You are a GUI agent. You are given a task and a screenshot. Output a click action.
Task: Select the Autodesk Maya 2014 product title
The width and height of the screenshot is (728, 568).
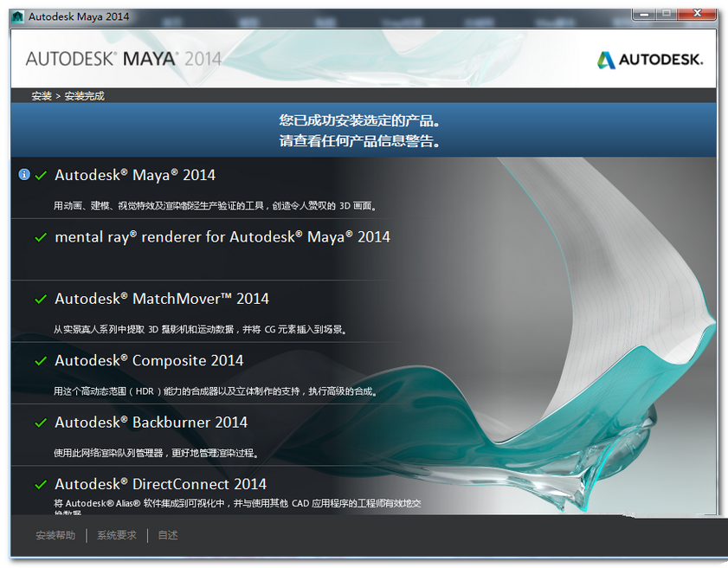coord(135,175)
